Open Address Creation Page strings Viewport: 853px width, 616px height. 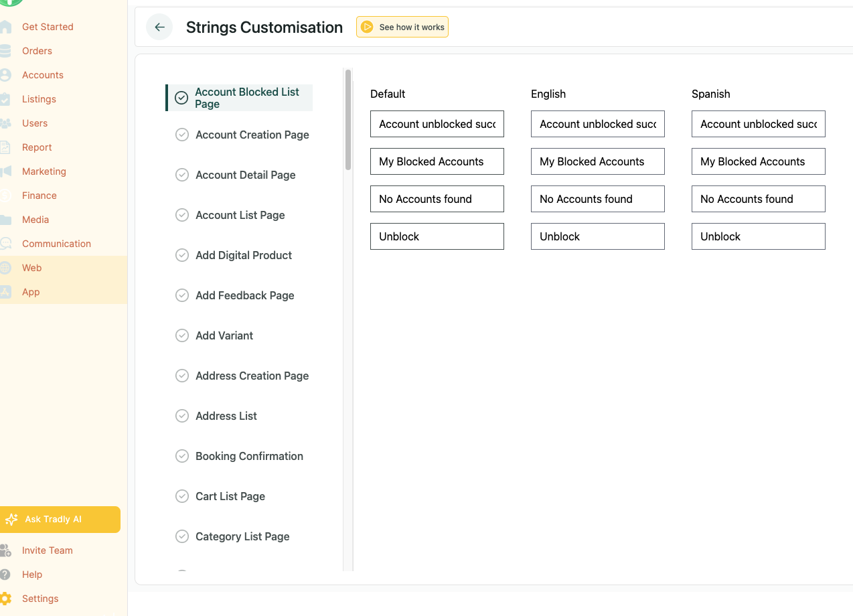point(252,376)
